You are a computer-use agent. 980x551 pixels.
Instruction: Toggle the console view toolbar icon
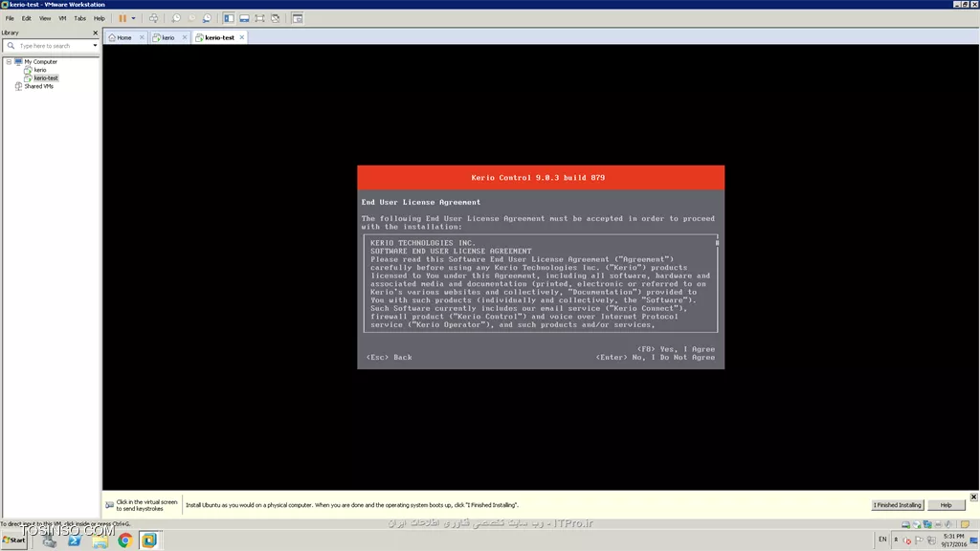pyautogui.click(x=298, y=18)
